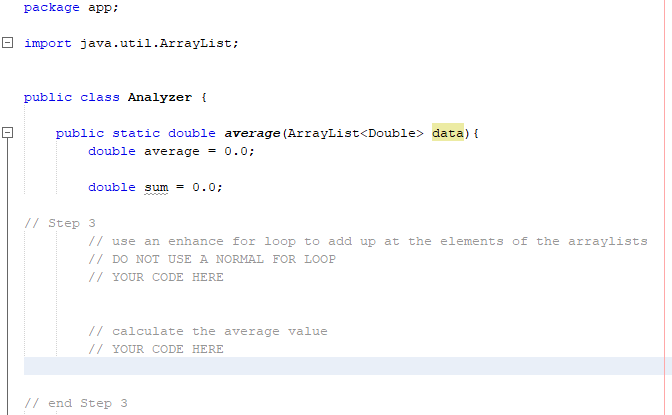The height and width of the screenshot is (415, 672).
Task: Click 'ArrayList<Double>' parameter type
Action: 355,133
